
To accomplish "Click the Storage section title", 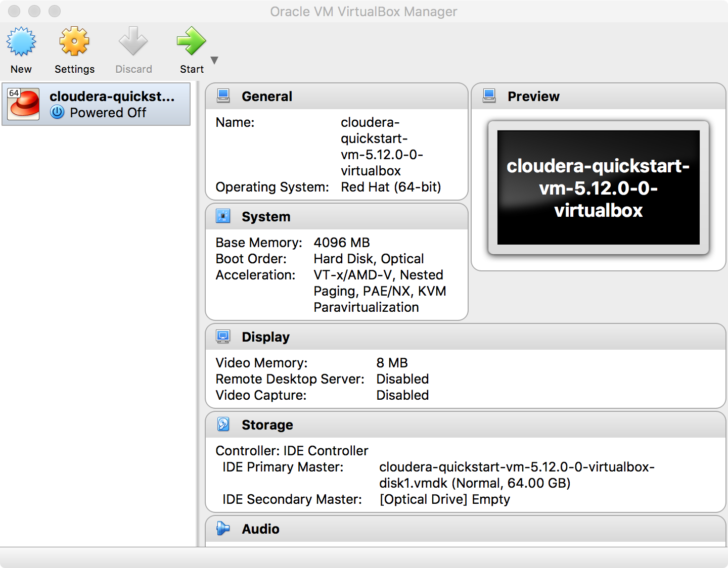I will (x=267, y=425).
